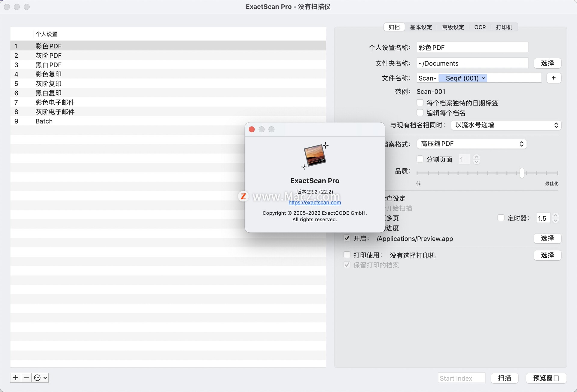This screenshot has width=577, height=392.
Task: Select the 灰阶电子邮件 profile row
Action: click(x=168, y=112)
